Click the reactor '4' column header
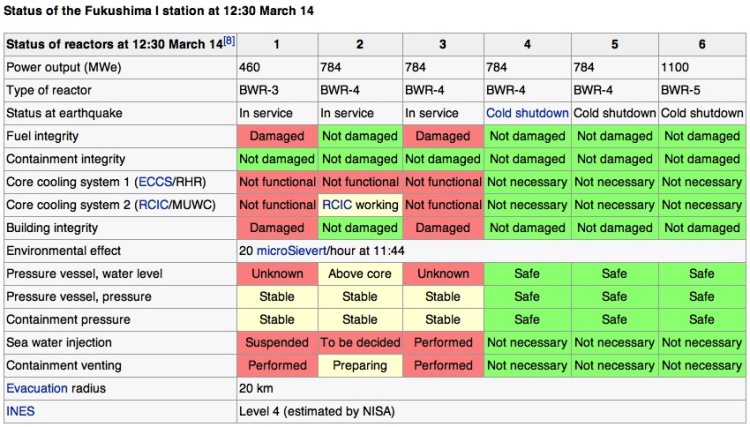 tap(527, 44)
